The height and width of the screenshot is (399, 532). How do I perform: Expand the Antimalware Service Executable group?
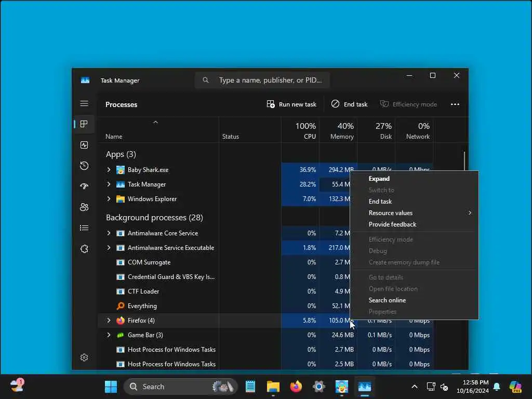pos(109,248)
